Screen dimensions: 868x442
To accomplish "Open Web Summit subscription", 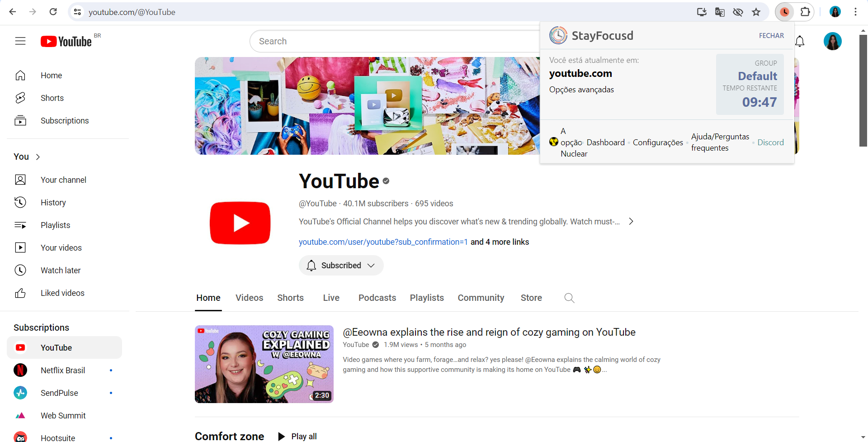I will tap(65, 416).
